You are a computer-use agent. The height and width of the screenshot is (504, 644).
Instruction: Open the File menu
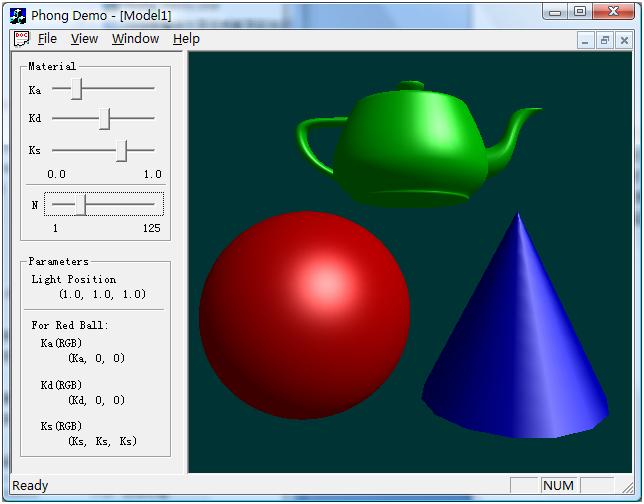coord(47,39)
